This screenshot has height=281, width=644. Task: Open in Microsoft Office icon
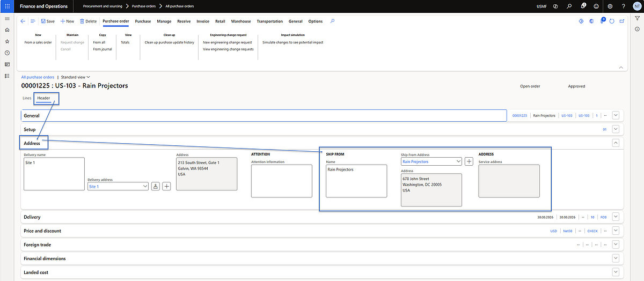(591, 21)
